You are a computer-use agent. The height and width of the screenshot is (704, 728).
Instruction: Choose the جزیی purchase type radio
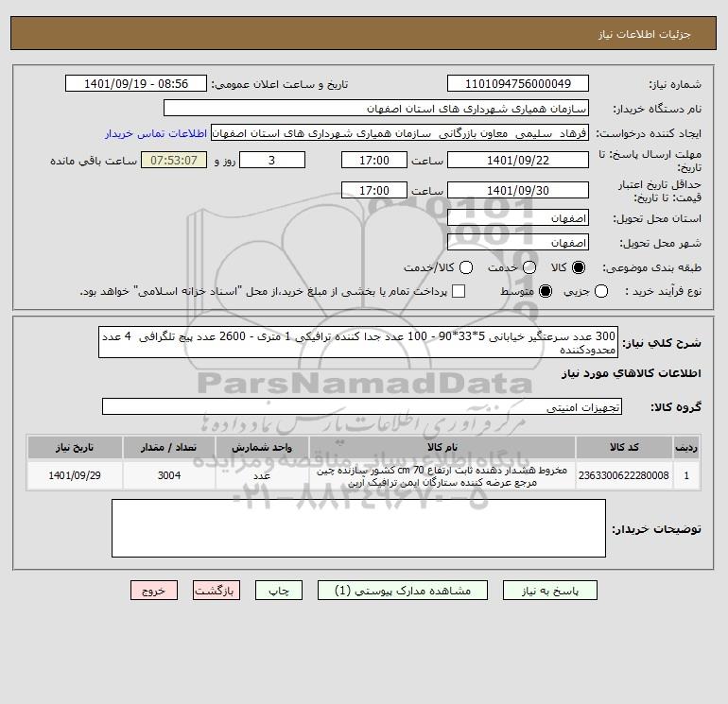[601, 291]
